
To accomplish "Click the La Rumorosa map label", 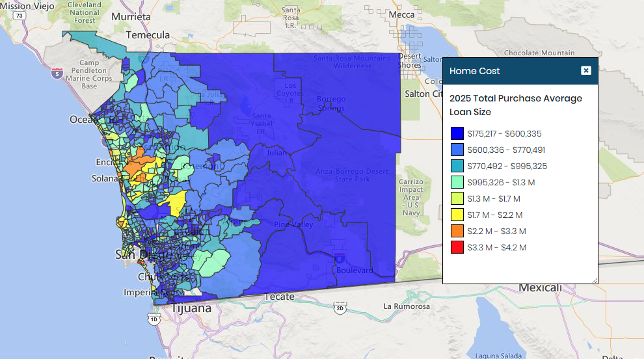I will click(407, 306).
